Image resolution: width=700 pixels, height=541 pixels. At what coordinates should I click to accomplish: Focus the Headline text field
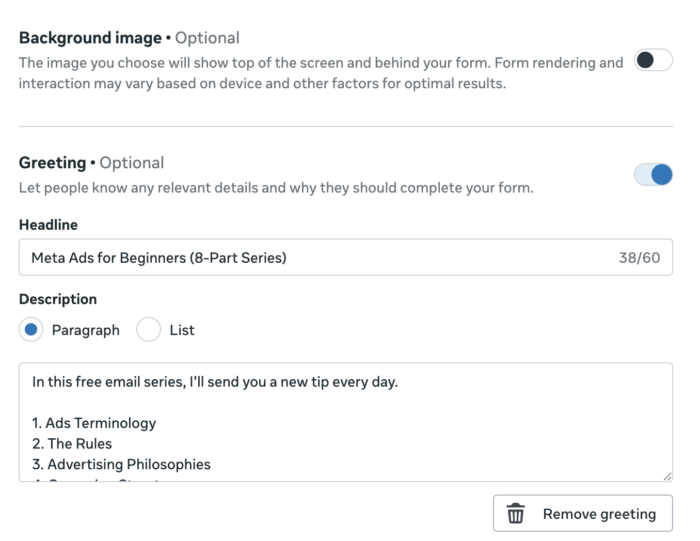(x=346, y=257)
